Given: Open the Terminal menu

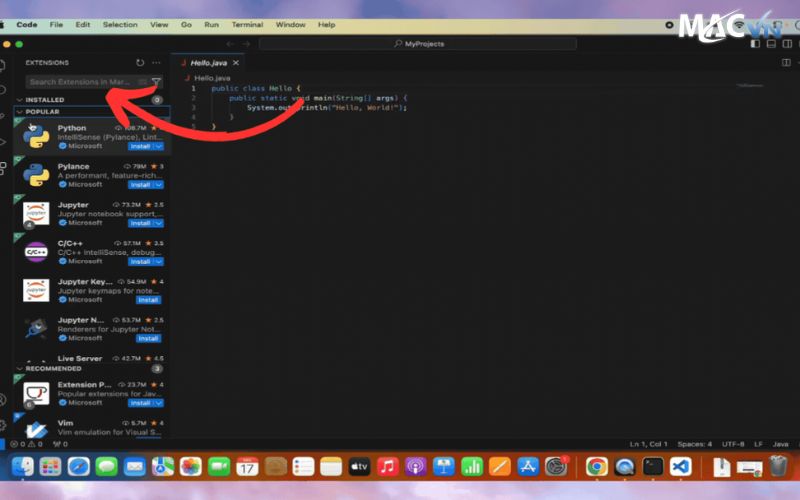Looking at the screenshot, I should pos(247,24).
